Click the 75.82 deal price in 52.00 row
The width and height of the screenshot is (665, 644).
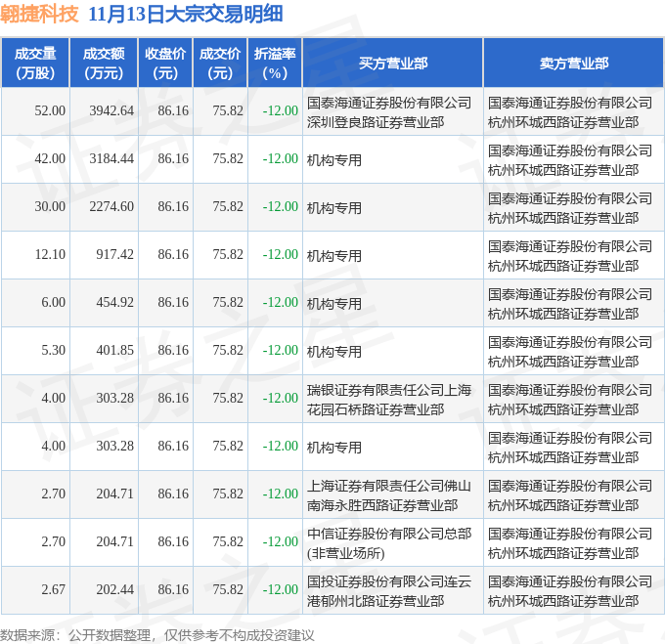(x=228, y=111)
